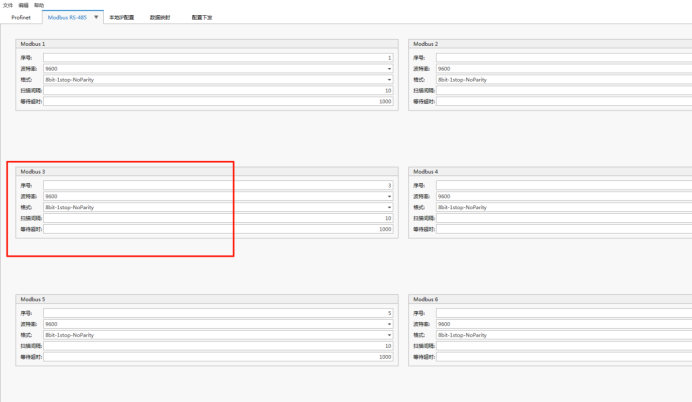Click the Modbus 5 序号 input field
692x402 pixels.
pyautogui.click(x=218, y=313)
